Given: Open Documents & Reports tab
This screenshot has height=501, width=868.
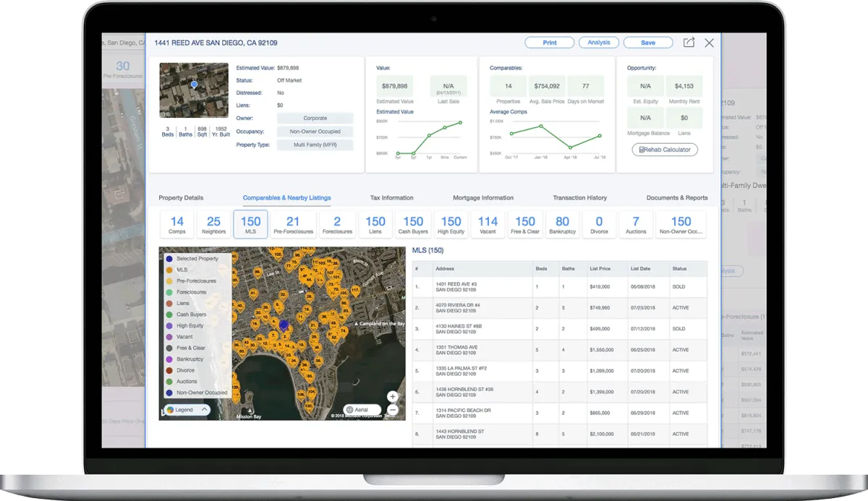Looking at the screenshot, I should point(677,197).
